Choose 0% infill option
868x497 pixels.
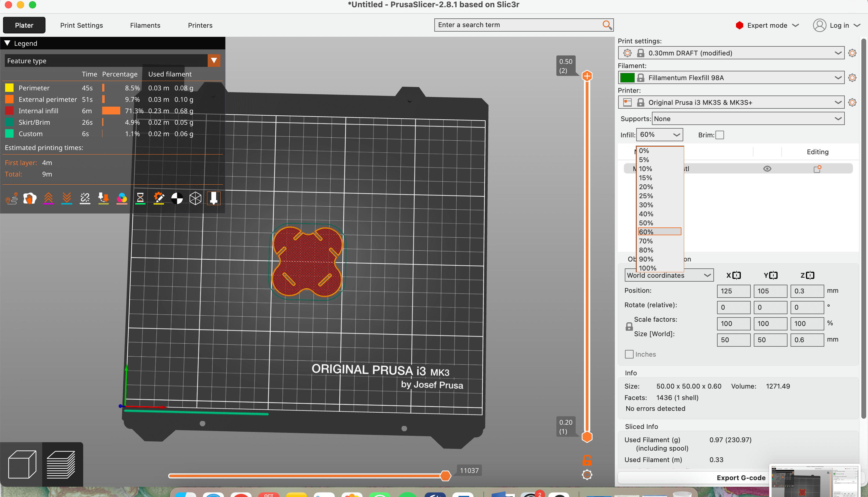tap(660, 151)
